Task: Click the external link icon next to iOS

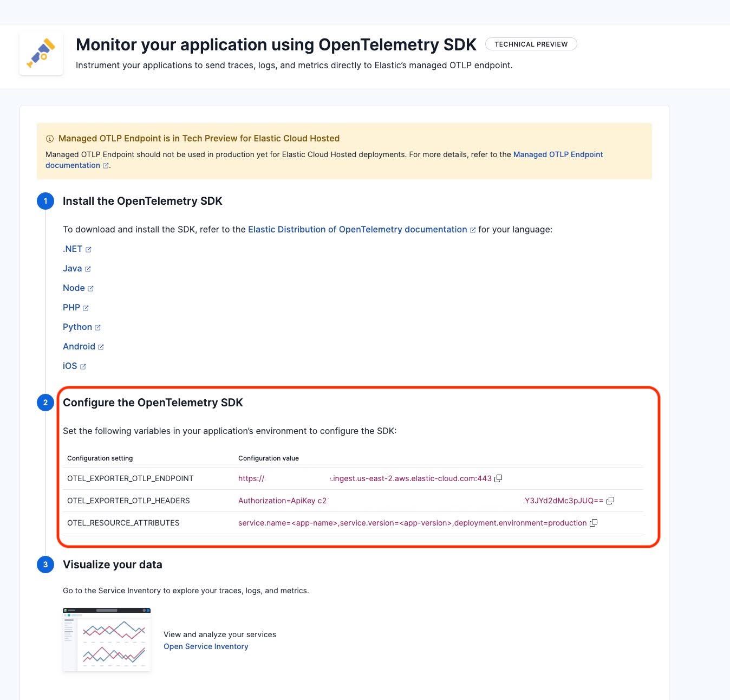Action: (83, 366)
